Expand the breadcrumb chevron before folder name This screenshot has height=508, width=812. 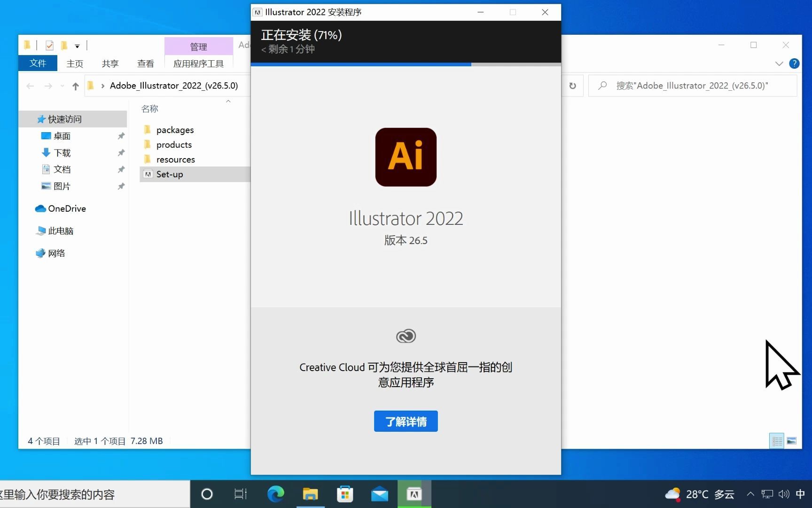coord(102,86)
